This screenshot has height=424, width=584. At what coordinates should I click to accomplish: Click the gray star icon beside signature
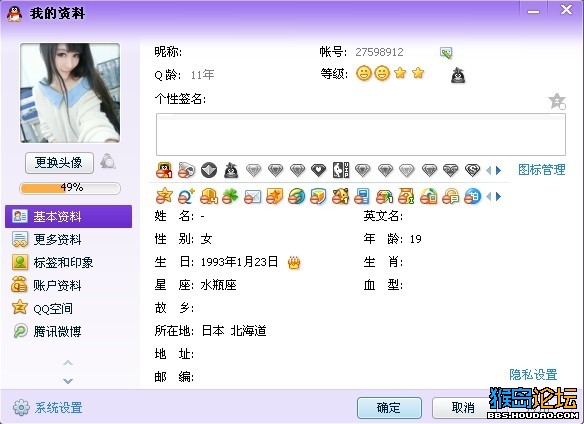[x=557, y=101]
